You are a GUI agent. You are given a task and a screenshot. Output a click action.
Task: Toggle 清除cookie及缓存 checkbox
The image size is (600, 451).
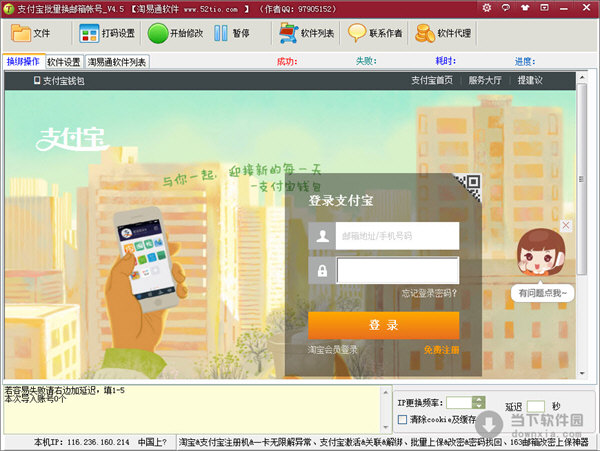(402, 420)
